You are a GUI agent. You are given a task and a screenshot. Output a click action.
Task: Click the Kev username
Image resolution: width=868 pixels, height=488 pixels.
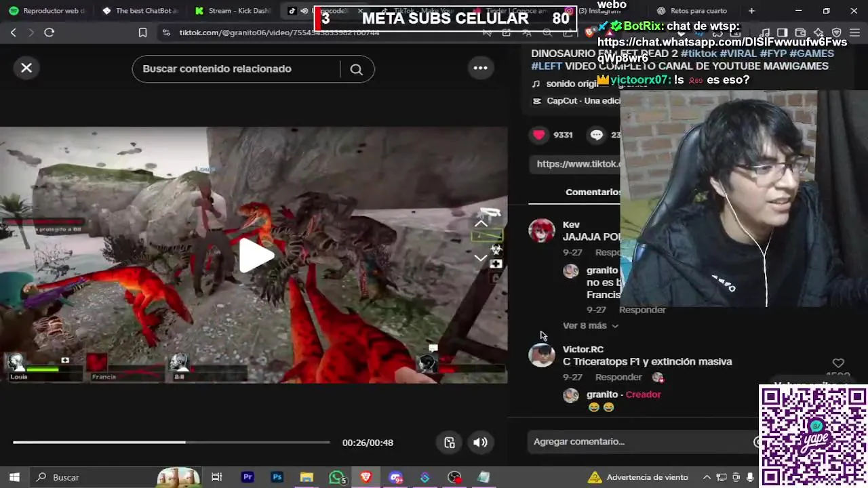pos(571,224)
